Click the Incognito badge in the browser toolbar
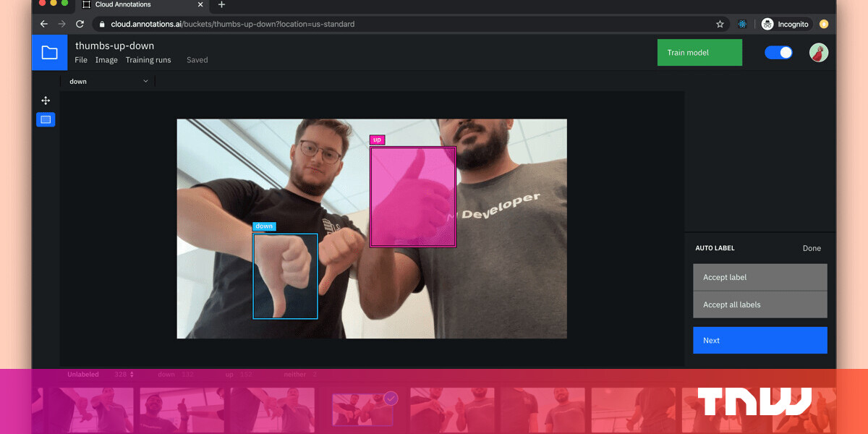This screenshot has height=434, width=868. [786, 24]
